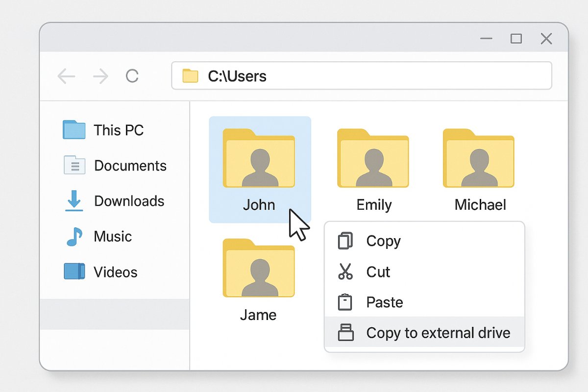Select the John user folder icon

click(259, 158)
